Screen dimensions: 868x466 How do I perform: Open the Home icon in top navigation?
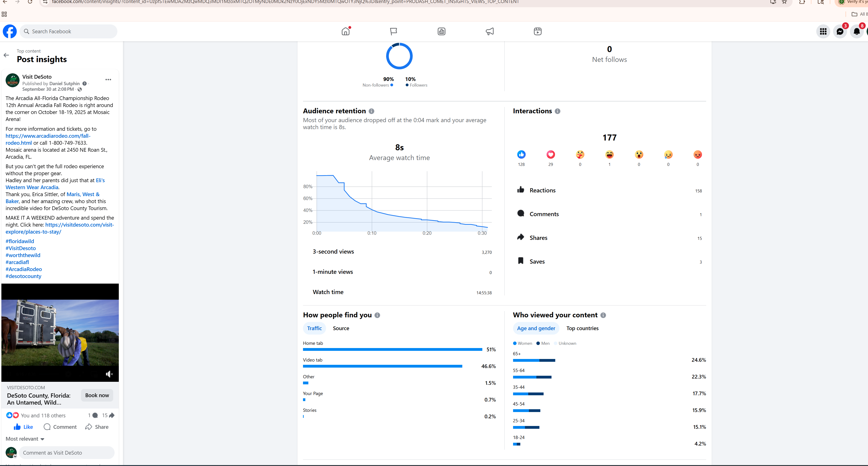345,31
